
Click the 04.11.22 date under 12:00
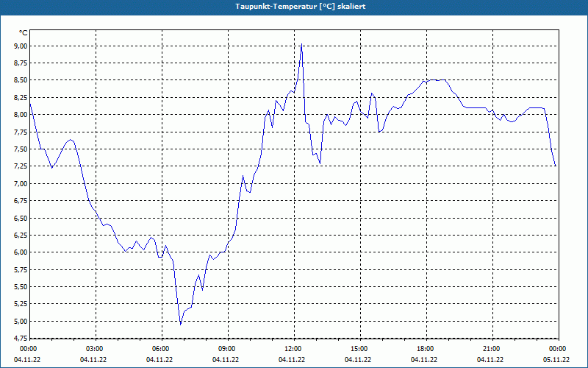[x=292, y=359]
